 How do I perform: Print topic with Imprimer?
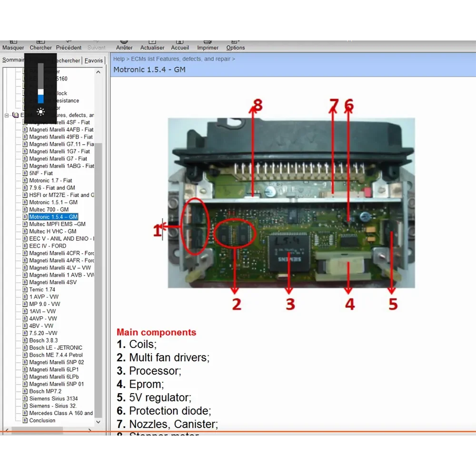coord(208,46)
